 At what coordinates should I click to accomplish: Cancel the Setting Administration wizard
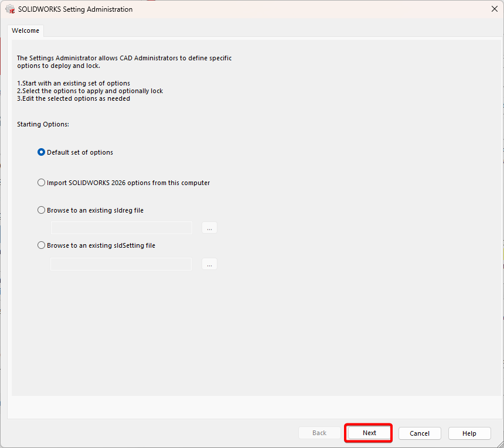point(420,433)
